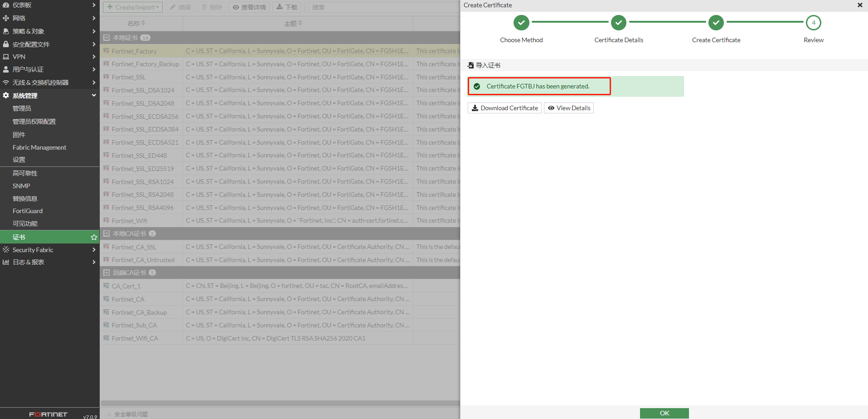Expand the 策略&对象 menu chevron
This screenshot has width=868, height=419.
tap(94, 31)
